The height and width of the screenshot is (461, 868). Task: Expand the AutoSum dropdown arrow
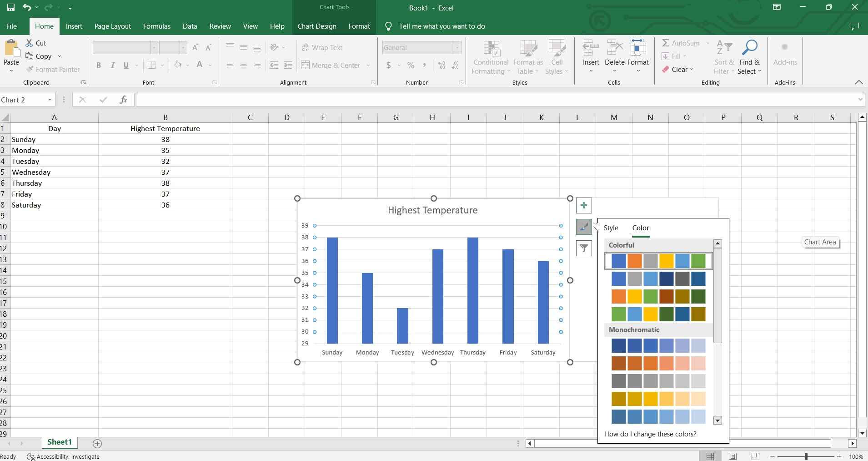[707, 43]
